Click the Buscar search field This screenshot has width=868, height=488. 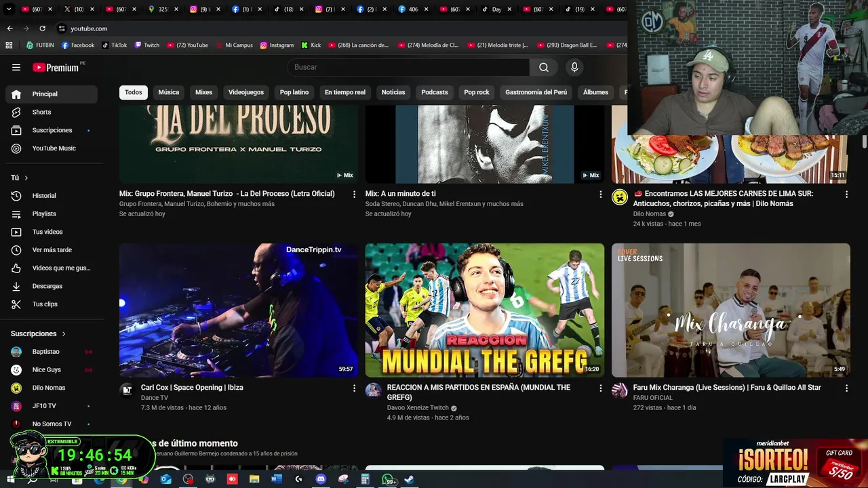(x=408, y=67)
